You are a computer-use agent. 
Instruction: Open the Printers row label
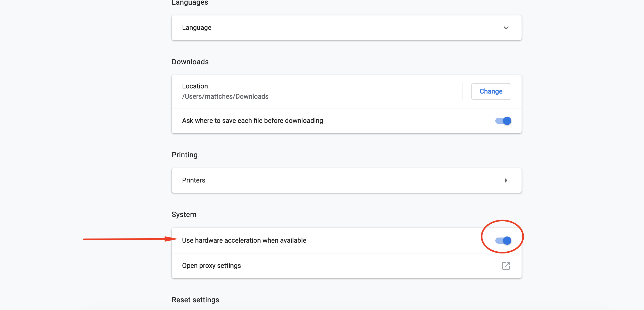tap(193, 180)
